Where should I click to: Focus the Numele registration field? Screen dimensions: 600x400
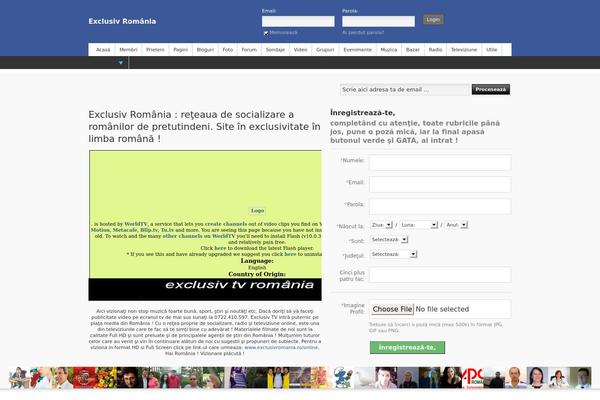[440, 163]
